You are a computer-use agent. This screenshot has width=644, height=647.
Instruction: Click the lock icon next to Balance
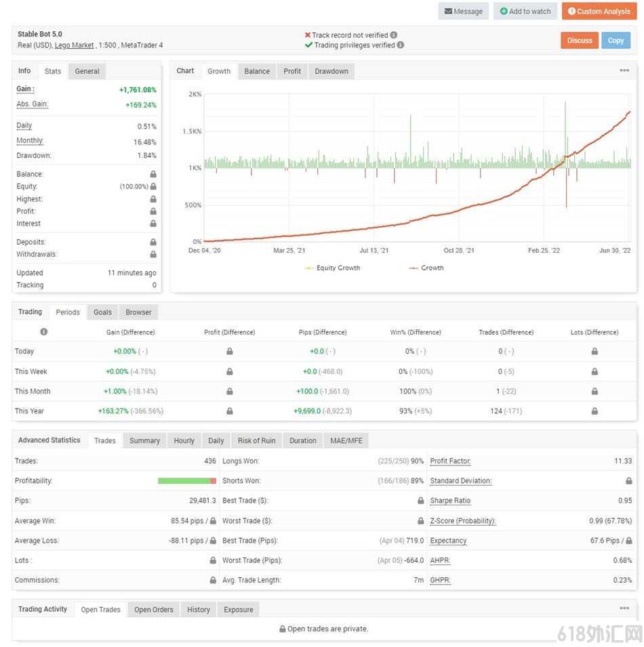pos(153,174)
